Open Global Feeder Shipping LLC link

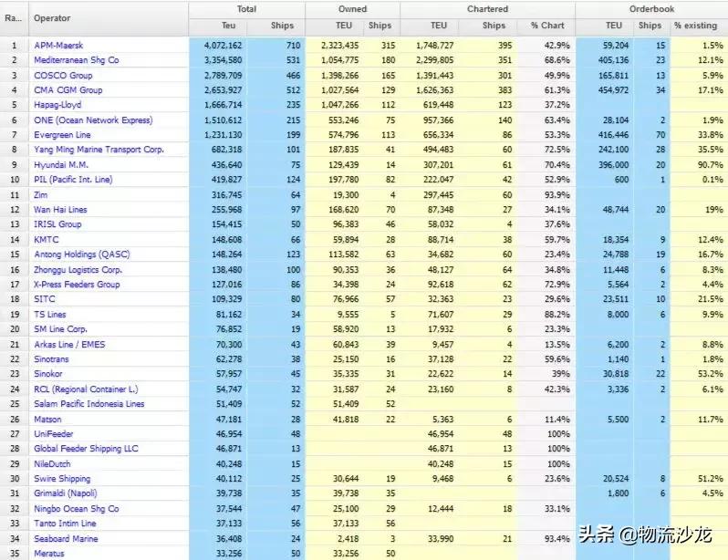pyautogui.click(x=87, y=449)
